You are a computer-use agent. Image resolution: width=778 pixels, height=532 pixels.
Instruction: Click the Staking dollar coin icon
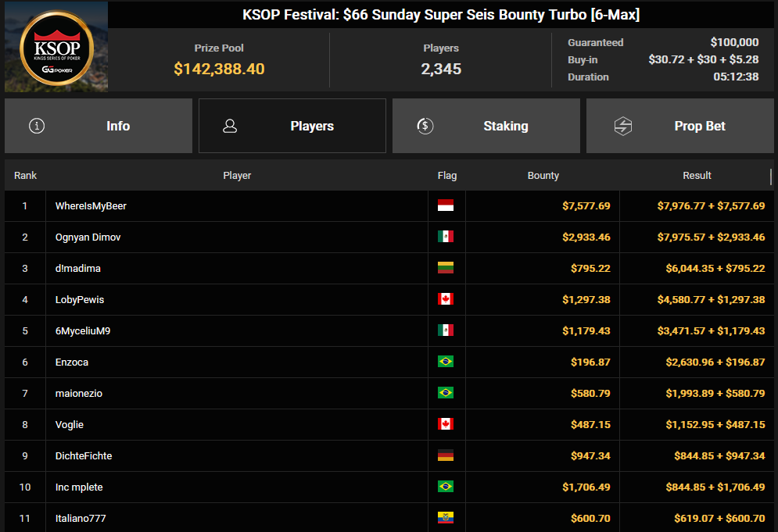click(425, 126)
